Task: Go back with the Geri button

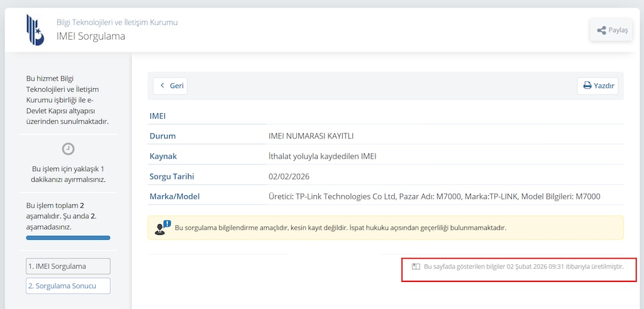Action: [x=170, y=86]
